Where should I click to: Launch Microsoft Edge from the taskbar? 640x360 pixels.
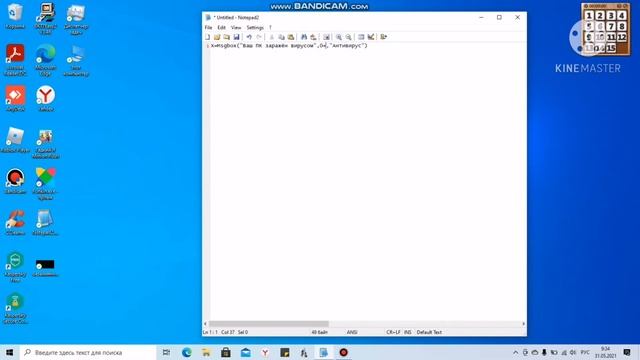(187, 352)
